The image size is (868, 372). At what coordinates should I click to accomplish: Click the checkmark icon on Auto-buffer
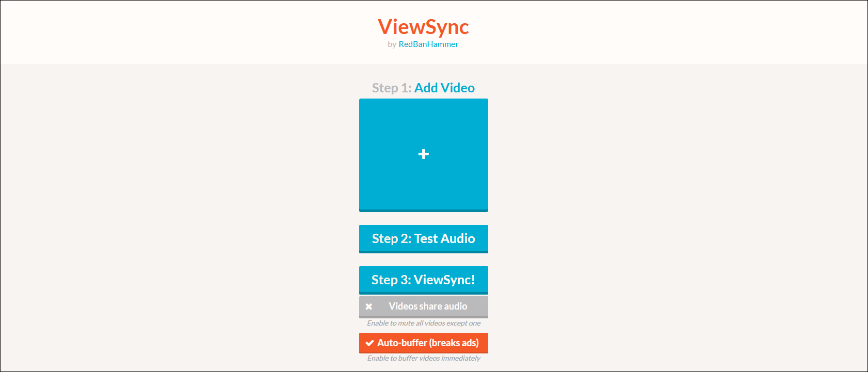[369, 343]
